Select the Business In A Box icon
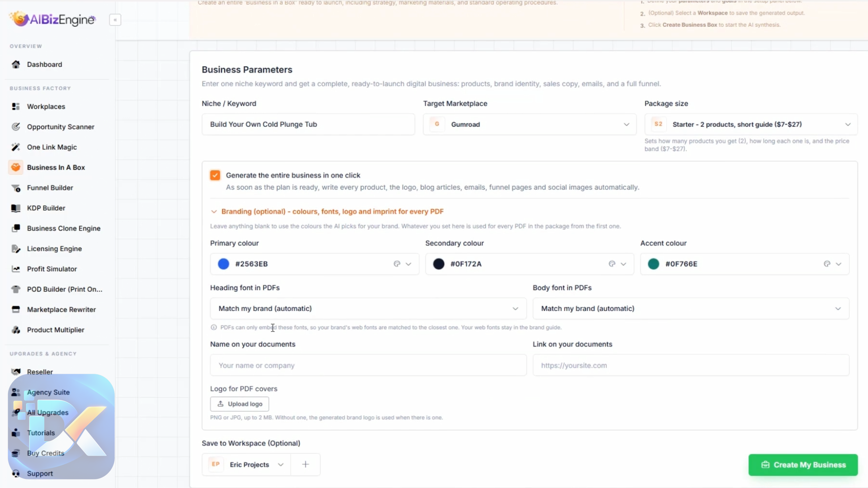Viewport: 868px width, 488px height. pyautogui.click(x=16, y=168)
